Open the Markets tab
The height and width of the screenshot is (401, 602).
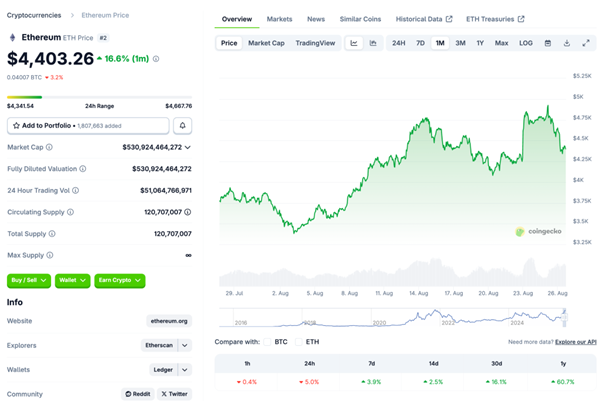[280, 19]
